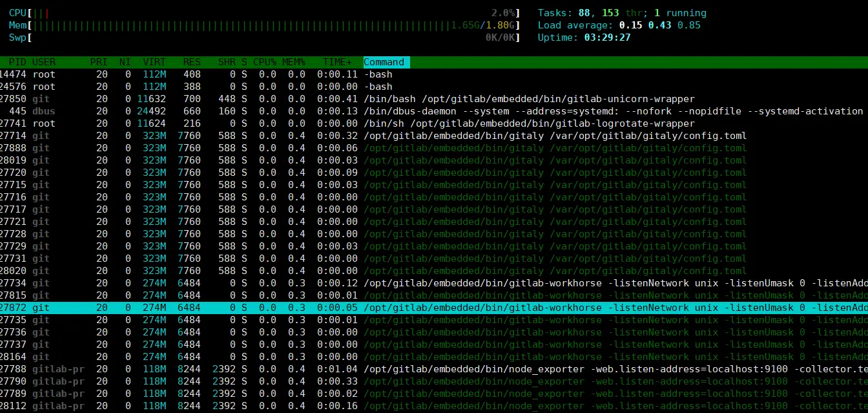This screenshot has height=413, width=868.
Task: Click the highlighted Command column header
Action: (x=387, y=62)
